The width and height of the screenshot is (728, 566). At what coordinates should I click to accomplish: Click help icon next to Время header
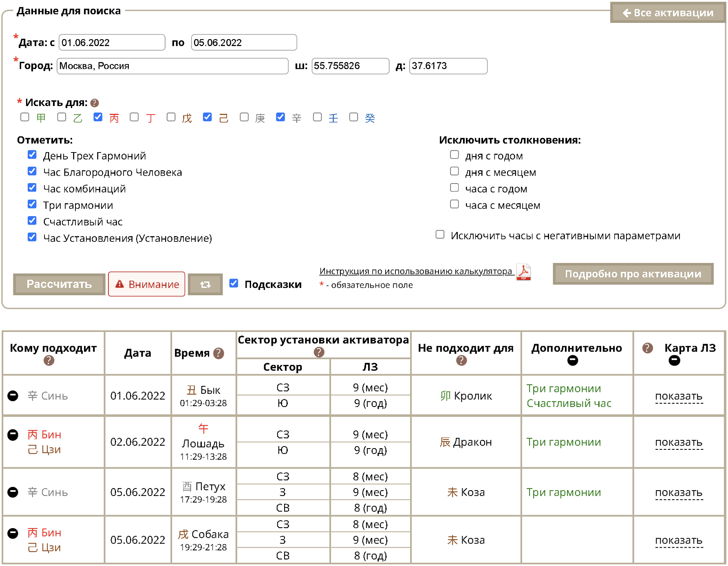(x=219, y=353)
